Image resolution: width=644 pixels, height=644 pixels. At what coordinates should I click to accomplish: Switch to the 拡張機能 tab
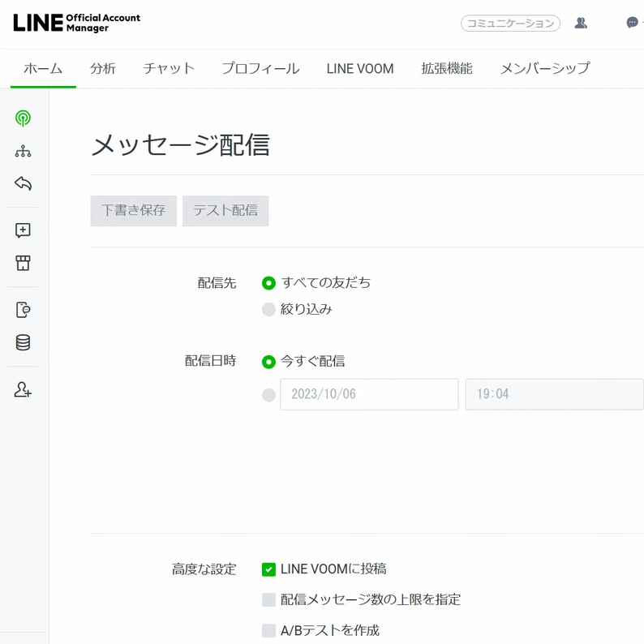447,68
